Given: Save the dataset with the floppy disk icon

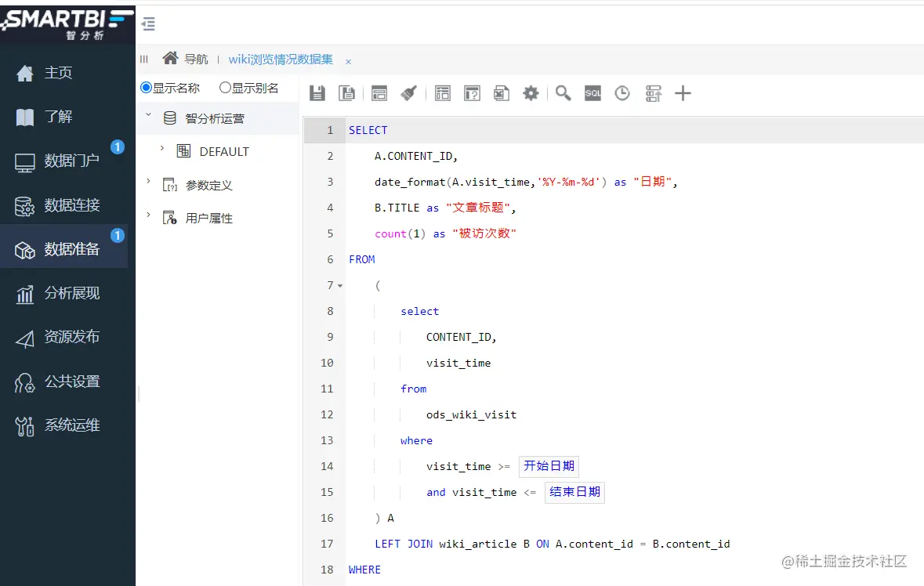Looking at the screenshot, I should (317, 92).
